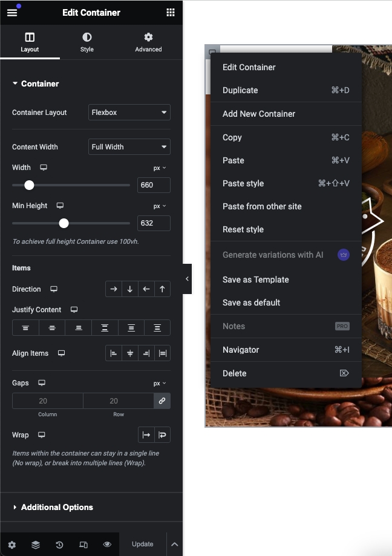Click the Update button

coord(143,544)
